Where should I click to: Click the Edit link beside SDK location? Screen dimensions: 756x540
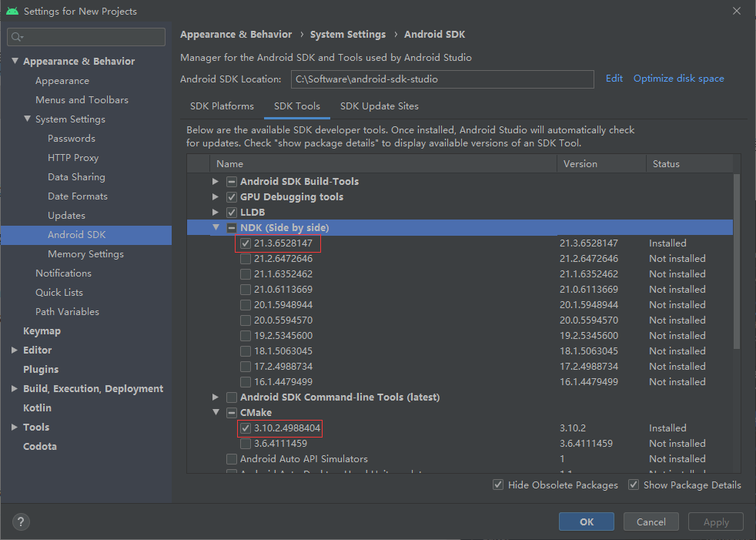[614, 79]
